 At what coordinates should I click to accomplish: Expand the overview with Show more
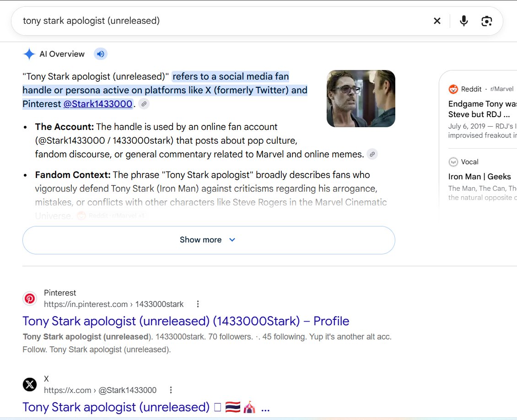click(x=209, y=240)
